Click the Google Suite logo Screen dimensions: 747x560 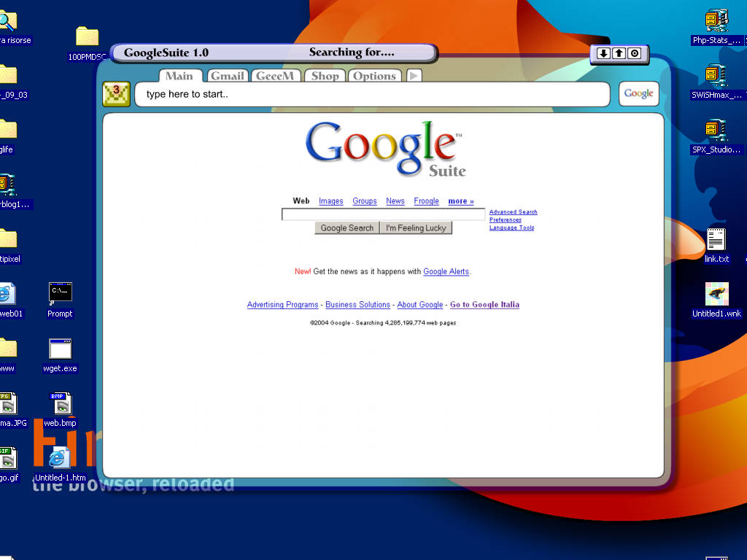coord(385,149)
